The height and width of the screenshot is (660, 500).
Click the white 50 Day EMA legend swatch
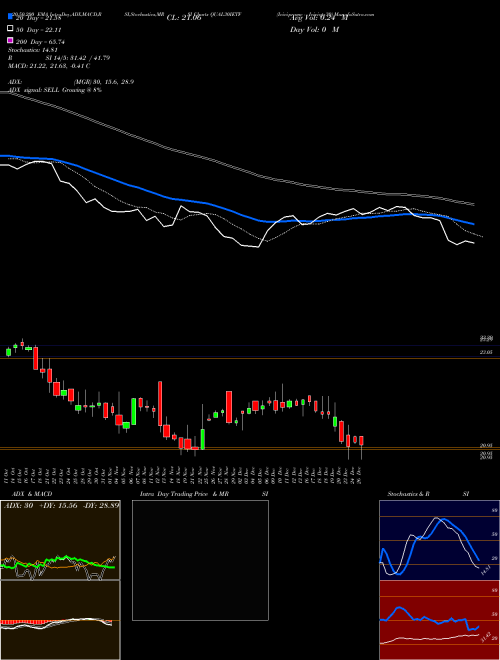[11, 29]
